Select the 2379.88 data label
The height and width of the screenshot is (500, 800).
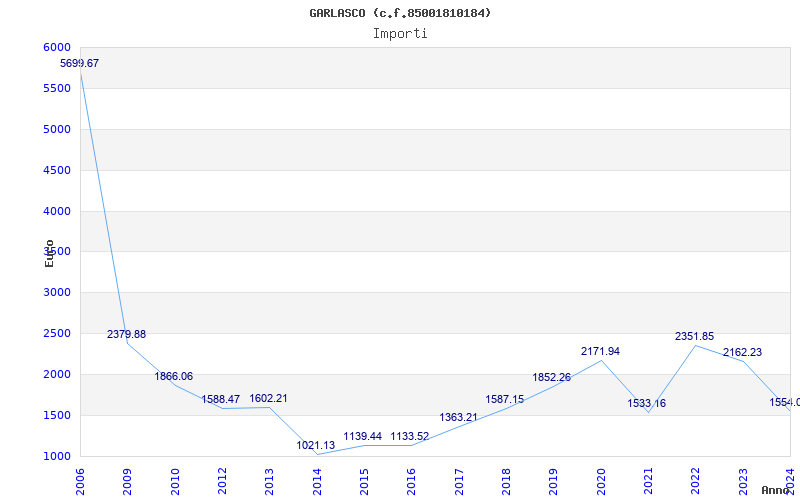(x=126, y=335)
